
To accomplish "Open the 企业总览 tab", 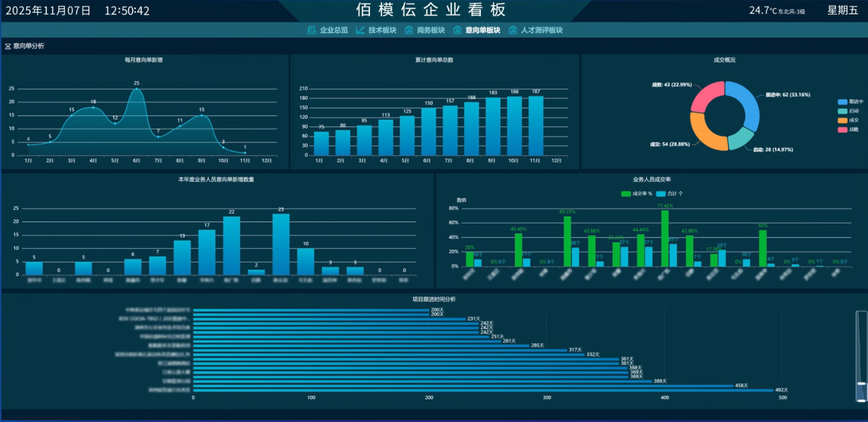I will [x=334, y=30].
